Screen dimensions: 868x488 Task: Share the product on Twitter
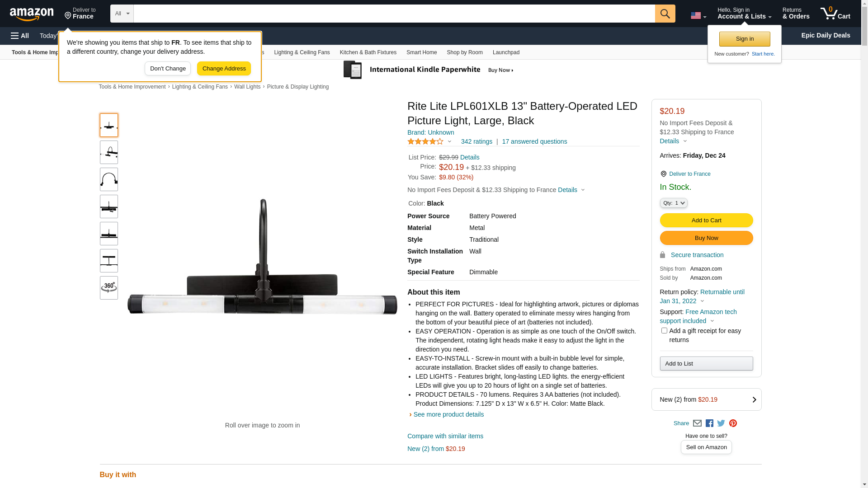point(721,423)
